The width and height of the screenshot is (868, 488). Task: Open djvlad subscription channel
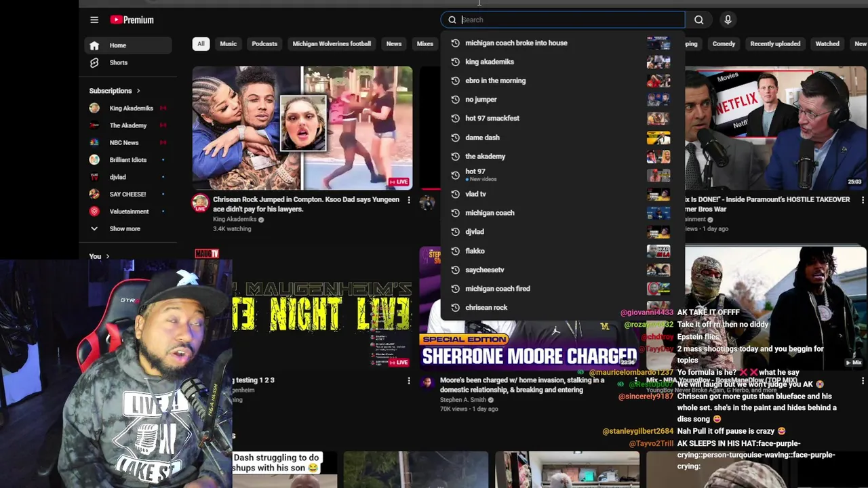point(128,177)
